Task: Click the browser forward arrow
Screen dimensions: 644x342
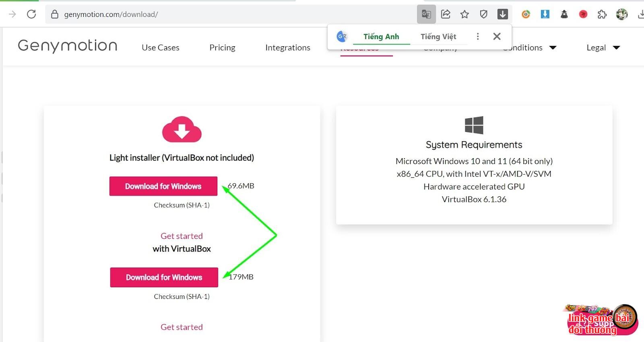Action: click(12, 14)
